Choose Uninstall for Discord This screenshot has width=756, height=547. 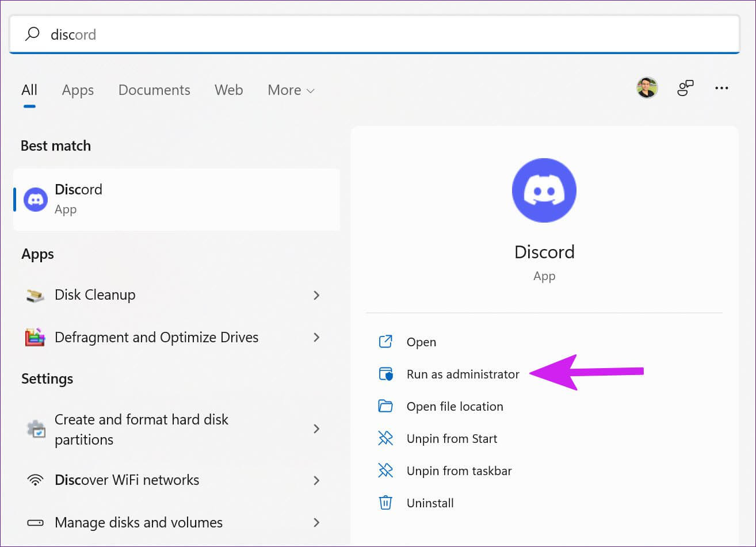430,503
